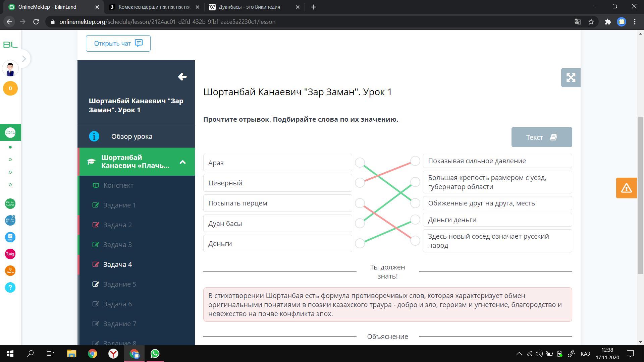
Task: Collapse the Шортанбай Канаевич lesson section
Action: (x=182, y=162)
